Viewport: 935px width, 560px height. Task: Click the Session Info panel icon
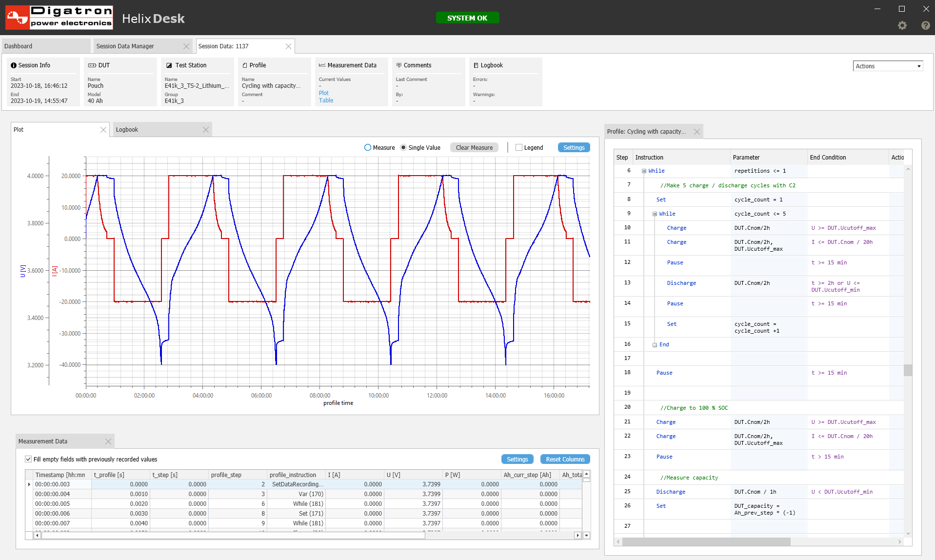click(x=14, y=65)
